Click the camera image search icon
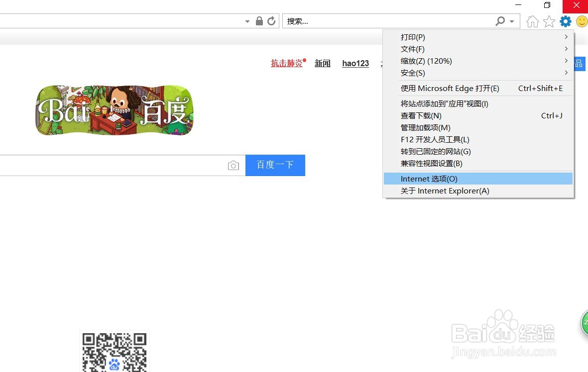 pyautogui.click(x=233, y=165)
